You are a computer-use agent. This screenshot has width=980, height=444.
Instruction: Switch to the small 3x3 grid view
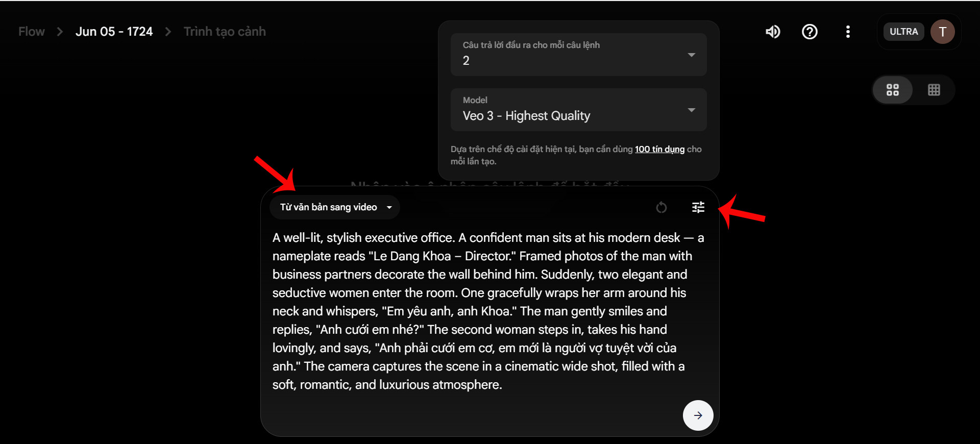coord(934,90)
